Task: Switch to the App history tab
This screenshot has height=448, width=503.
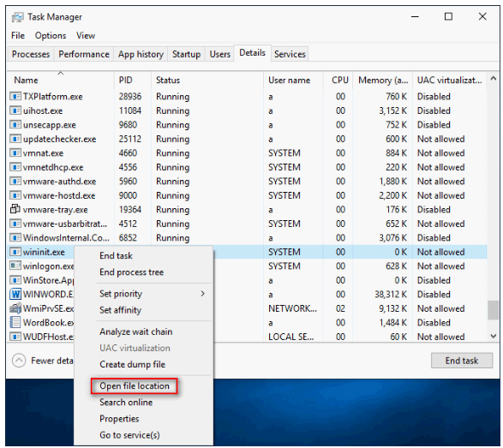Action: click(141, 54)
